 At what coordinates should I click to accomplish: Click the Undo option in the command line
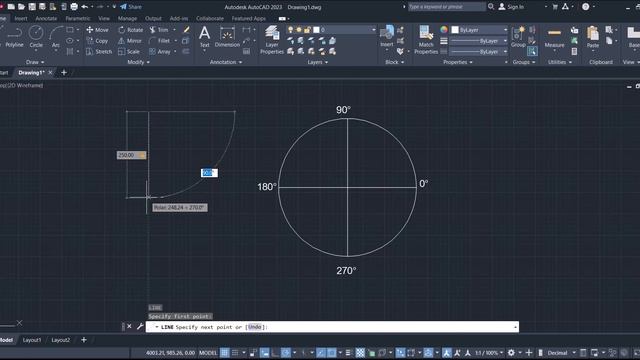point(254,327)
